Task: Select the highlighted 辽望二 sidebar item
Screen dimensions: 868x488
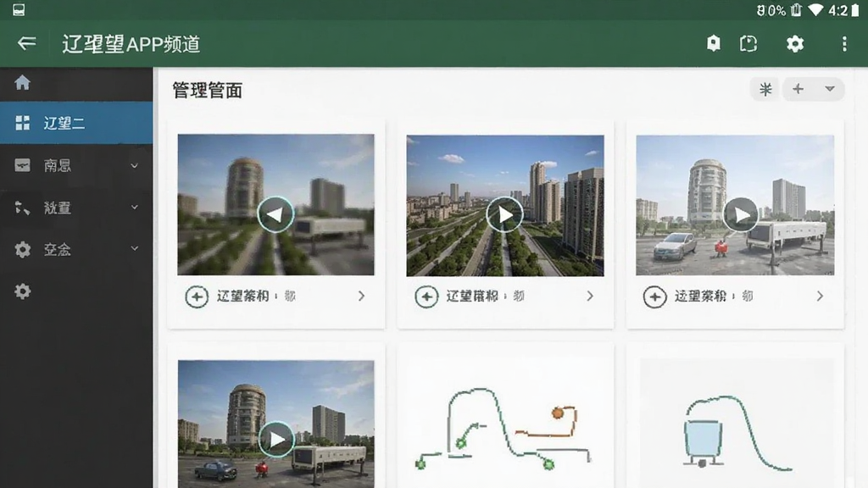Action: [76, 123]
